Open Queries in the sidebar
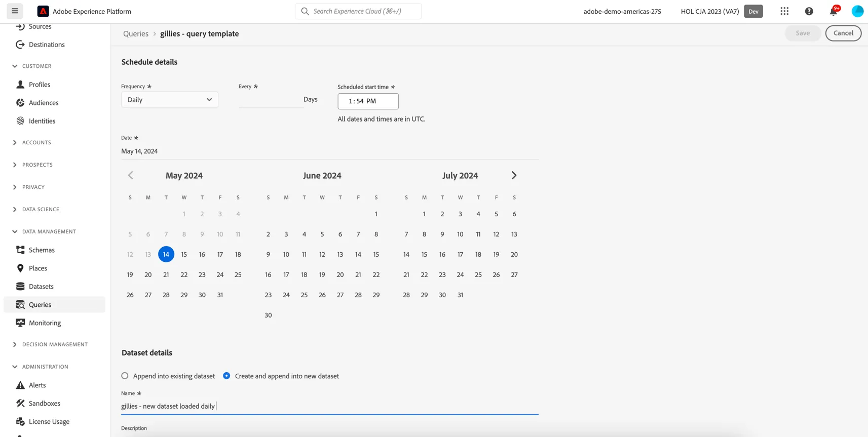868x437 pixels. 55,305
